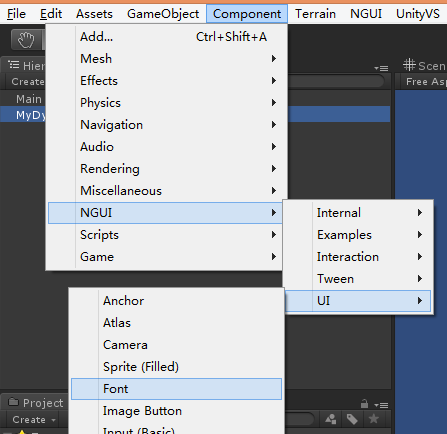Open Hierarchy panel options menu icon

point(381,68)
